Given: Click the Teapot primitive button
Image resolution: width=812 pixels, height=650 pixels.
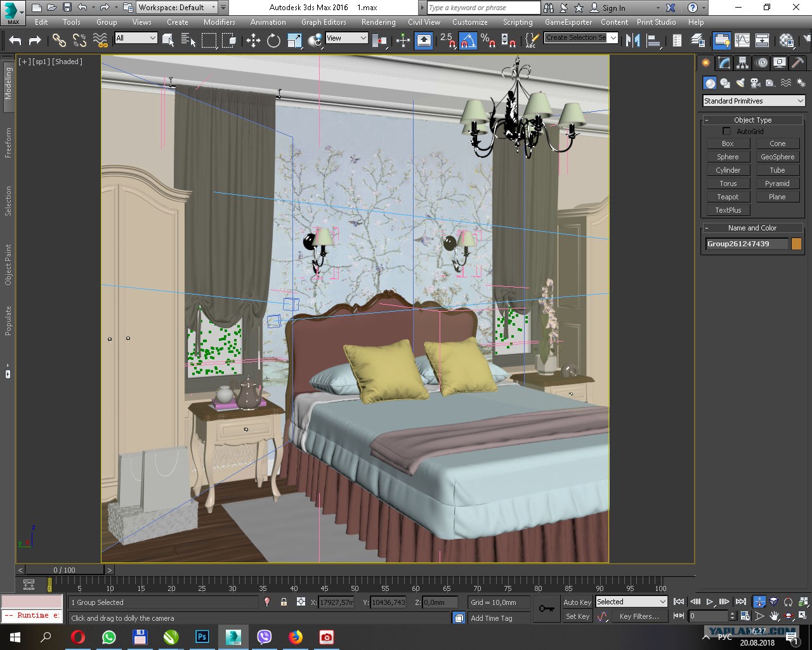Looking at the screenshot, I should point(728,197).
